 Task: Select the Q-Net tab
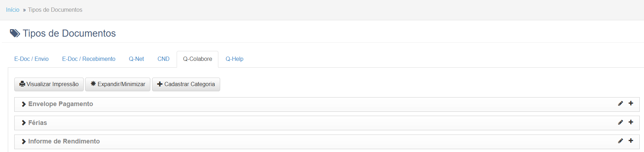(136, 59)
